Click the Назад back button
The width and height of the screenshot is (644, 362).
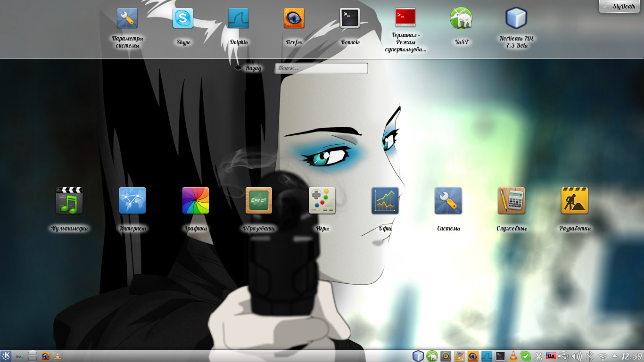[248, 68]
